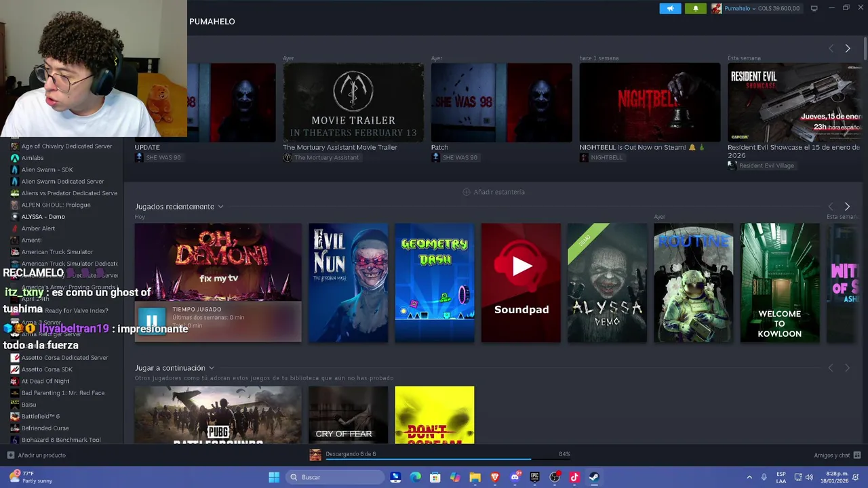
Task: Select the Routine game cover
Action: (x=693, y=283)
